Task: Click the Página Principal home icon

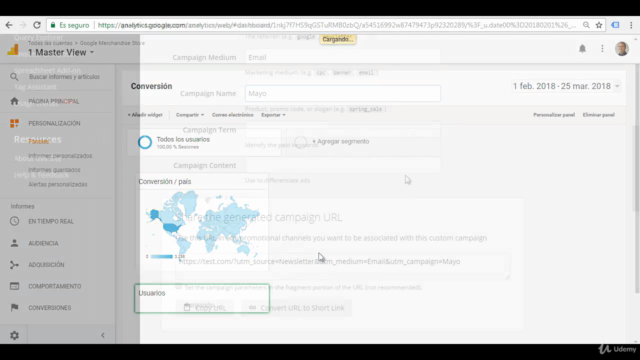Action: 14,101
